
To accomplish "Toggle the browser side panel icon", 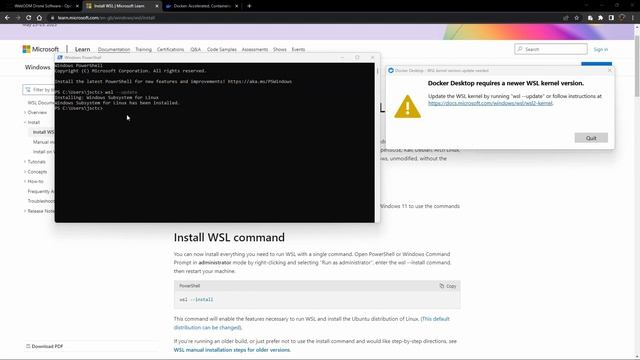I will point(611,18).
